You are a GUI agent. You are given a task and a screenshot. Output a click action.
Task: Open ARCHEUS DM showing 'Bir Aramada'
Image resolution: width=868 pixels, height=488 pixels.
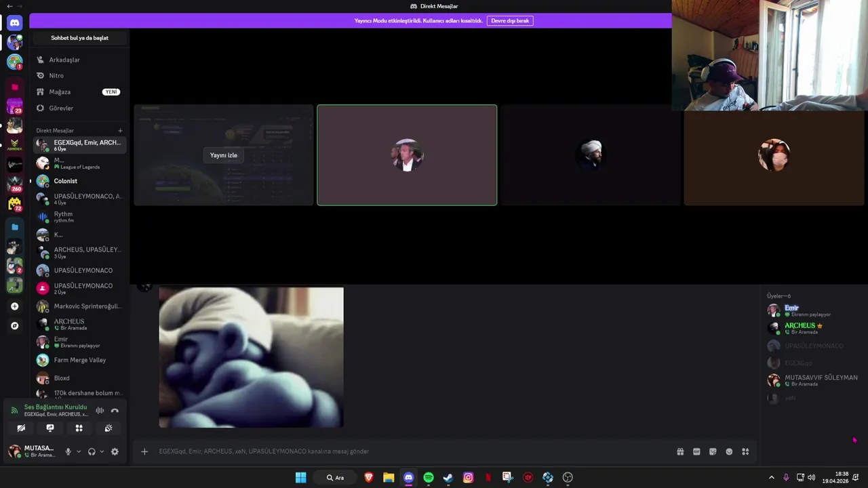click(x=79, y=324)
